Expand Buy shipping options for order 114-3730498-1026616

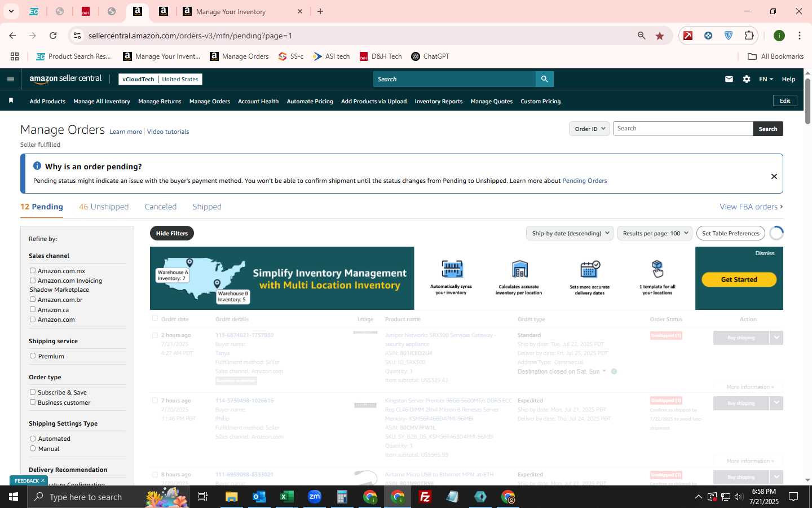pos(776,403)
